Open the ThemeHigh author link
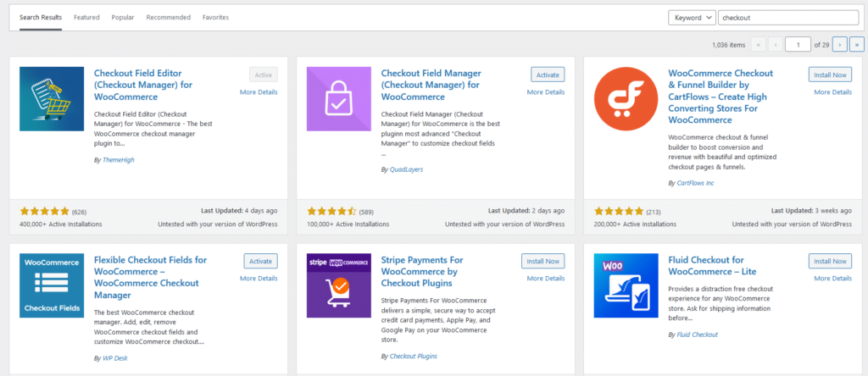The height and width of the screenshot is (376, 868). pyautogui.click(x=118, y=159)
